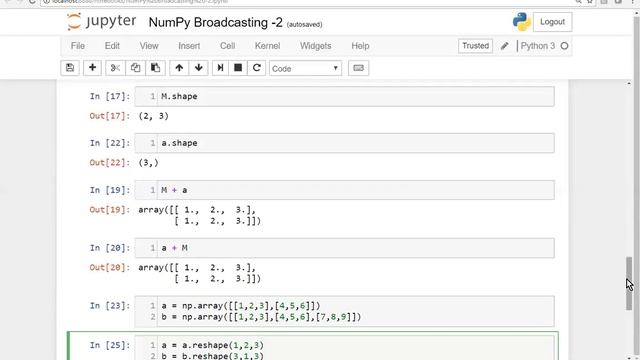This screenshot has height=360, width=640.
Task: Click the In [22] prompt label
Action: coord(110,143)
